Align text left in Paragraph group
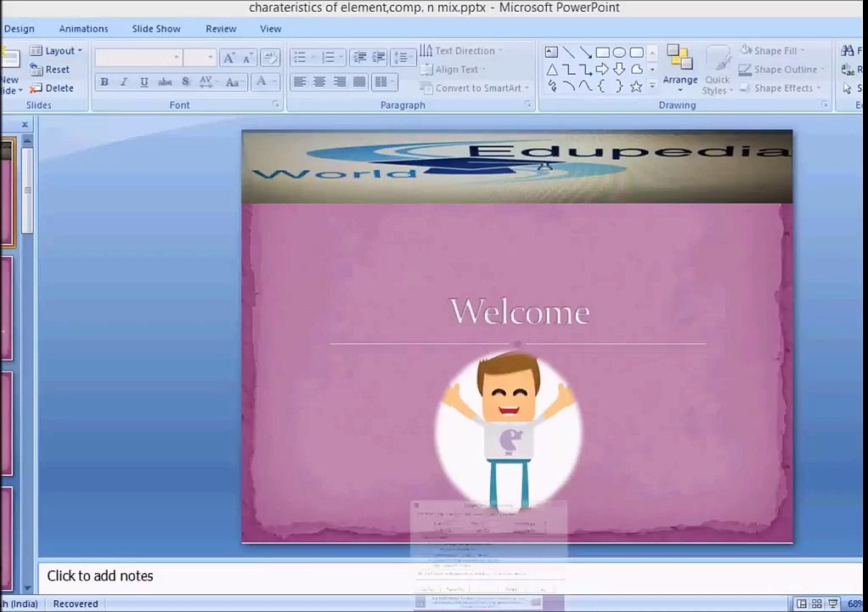Screen dimensions: 868x612 click(x=300, y=82)
